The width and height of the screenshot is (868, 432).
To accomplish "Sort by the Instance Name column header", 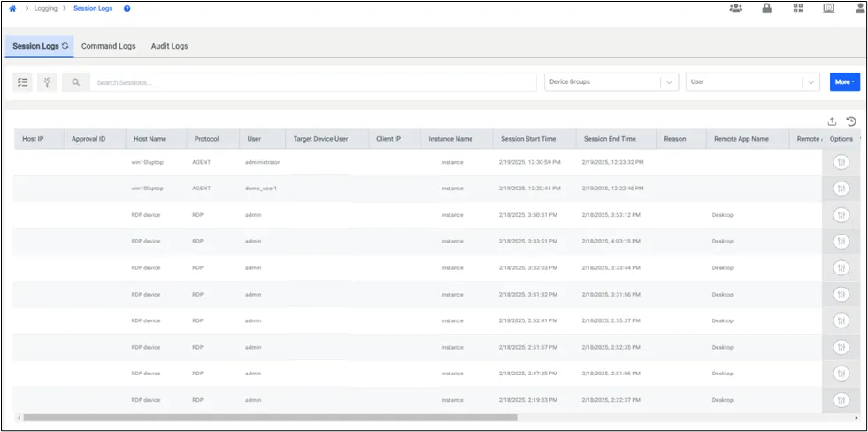I will point(457,139).
